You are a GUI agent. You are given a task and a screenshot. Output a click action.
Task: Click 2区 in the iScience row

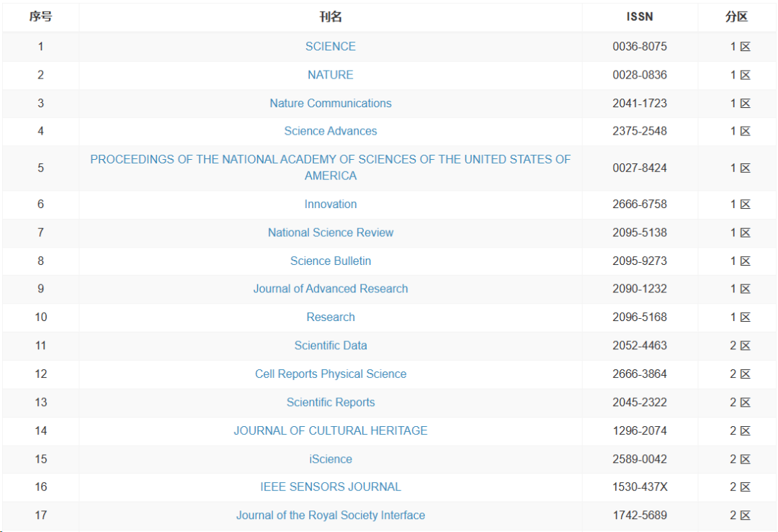(740, 459)
